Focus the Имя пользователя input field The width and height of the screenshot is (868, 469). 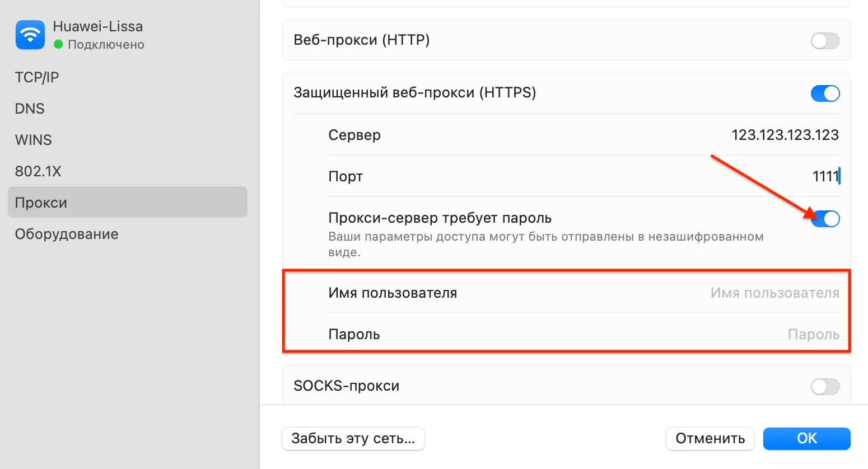(774, 293)
